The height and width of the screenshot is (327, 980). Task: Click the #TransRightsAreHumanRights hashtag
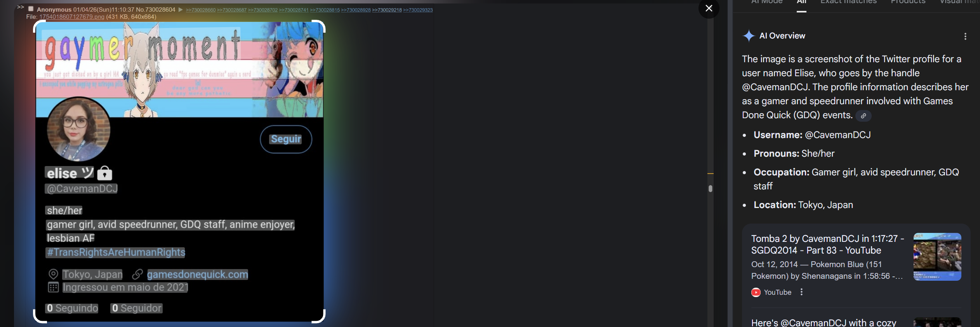click(116, 252)
